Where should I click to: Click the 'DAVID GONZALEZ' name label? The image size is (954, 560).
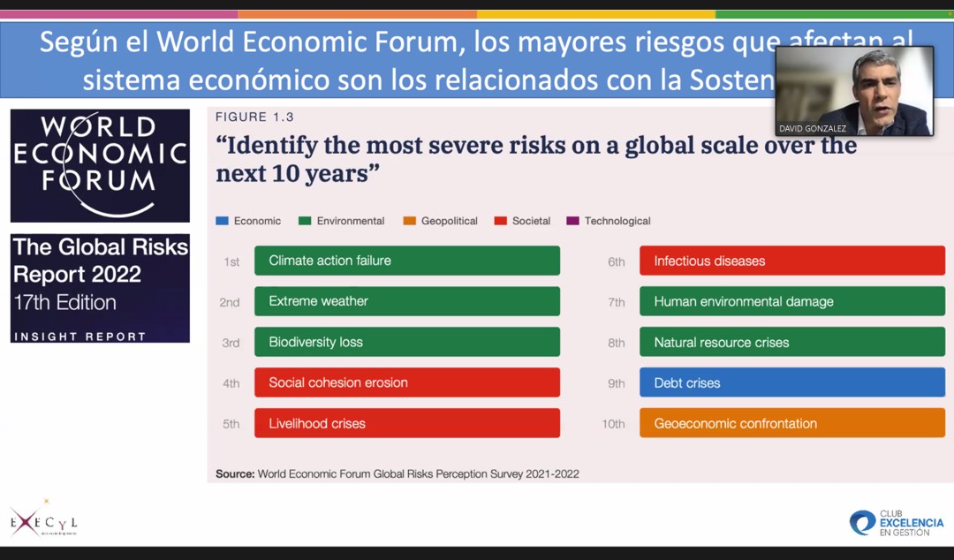[x=813, y=128]
